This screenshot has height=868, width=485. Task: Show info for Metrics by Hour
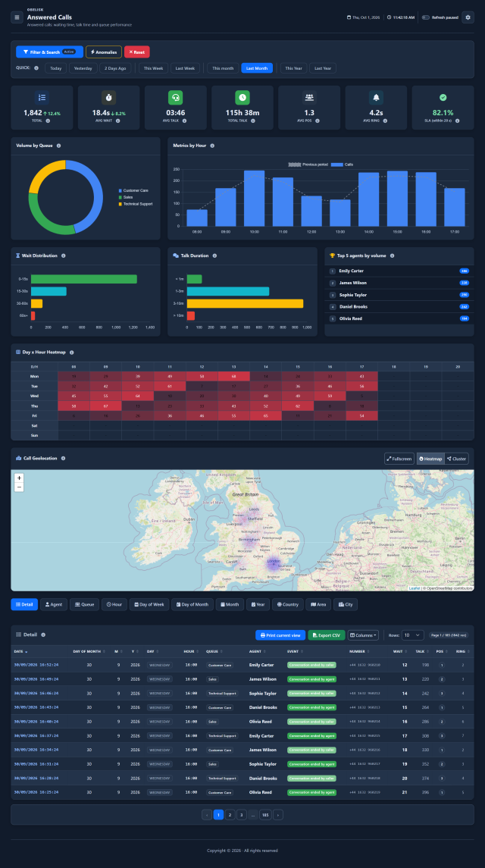(212, 146)
